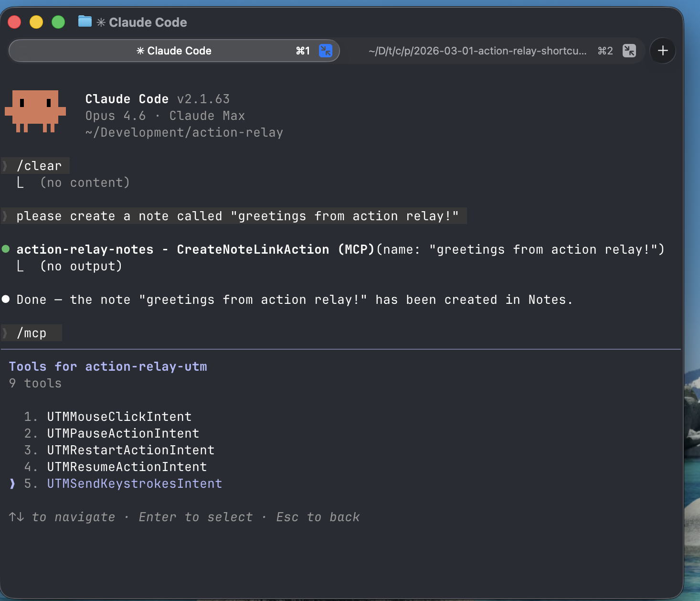
Task: Select UTMSendKeystrokesIntent from the tools list
Action: (x=134, y=483)
